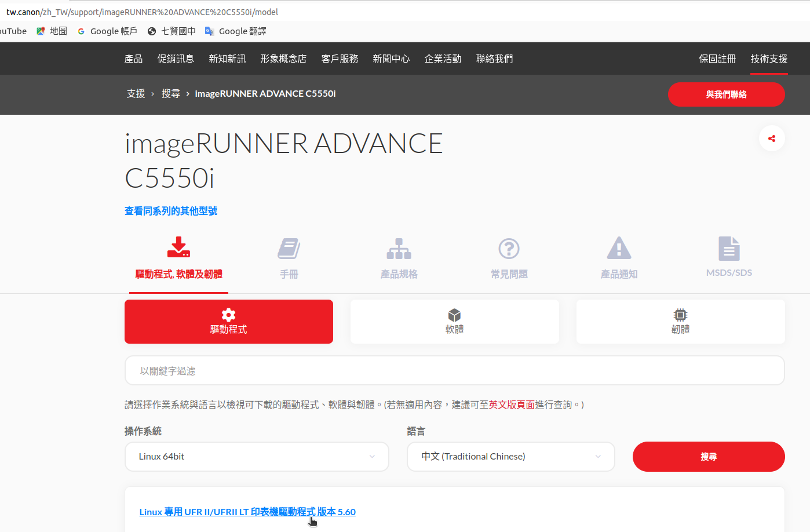Image resolution: width=810 pixels, height=532 pixels.
Task: Click the language dropdown chevron arrow
Action: tap(598, 457)
